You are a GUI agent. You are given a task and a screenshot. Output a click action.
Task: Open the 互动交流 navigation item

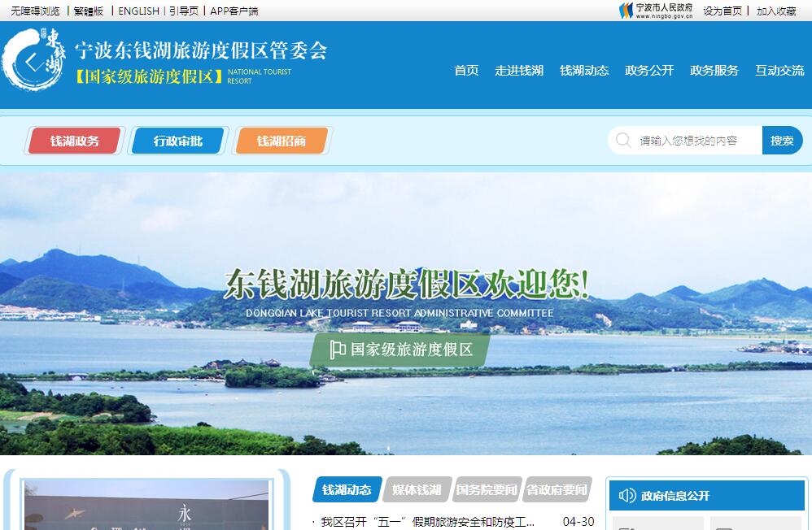[x=779, y=71]
